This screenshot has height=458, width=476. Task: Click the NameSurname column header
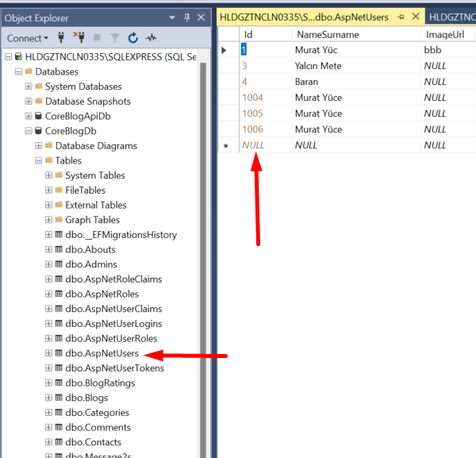click(356, 34)
